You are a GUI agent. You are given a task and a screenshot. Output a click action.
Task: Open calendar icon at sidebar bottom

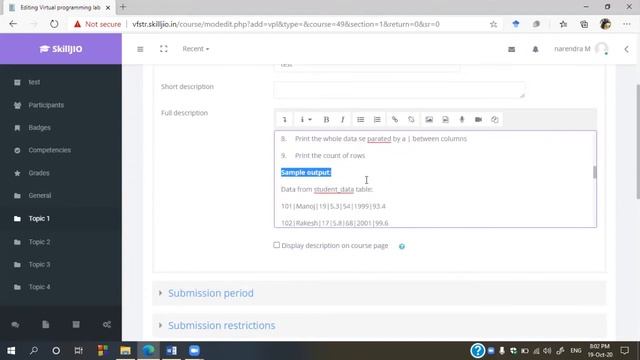[76, 324]
